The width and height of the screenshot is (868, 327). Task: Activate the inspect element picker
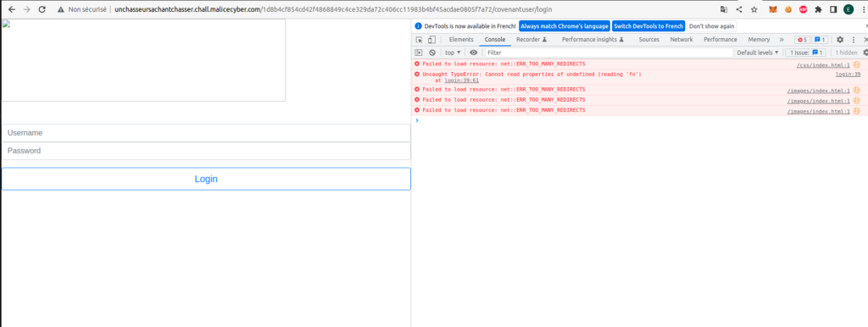tap(419, 39)
